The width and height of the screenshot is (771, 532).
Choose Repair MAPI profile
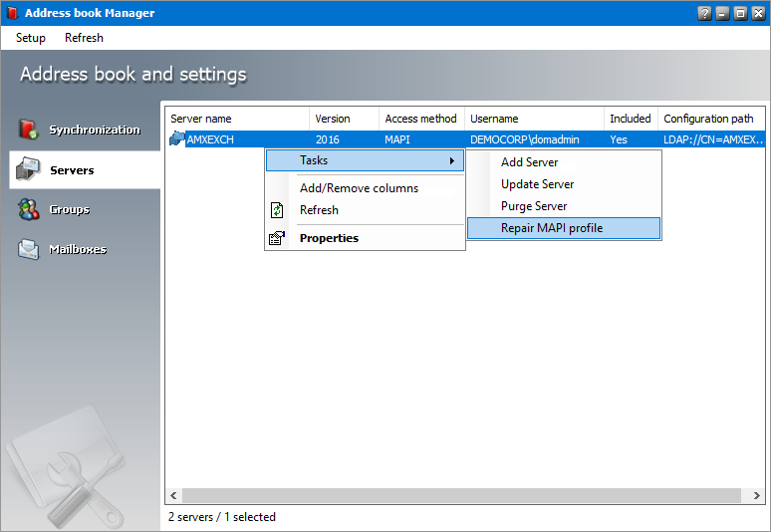(552, 228)
